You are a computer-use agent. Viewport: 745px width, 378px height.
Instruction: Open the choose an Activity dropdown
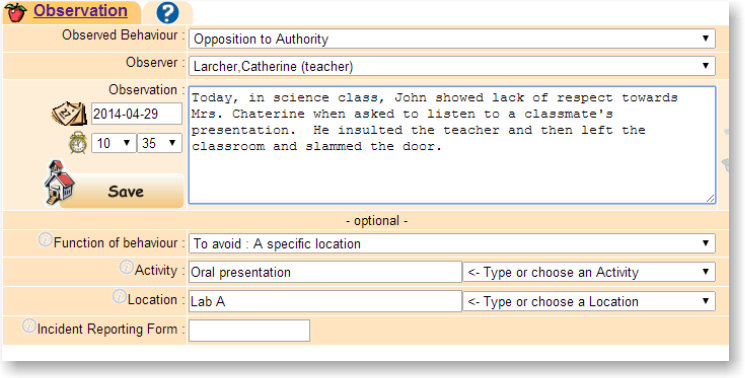coord(589,272)
